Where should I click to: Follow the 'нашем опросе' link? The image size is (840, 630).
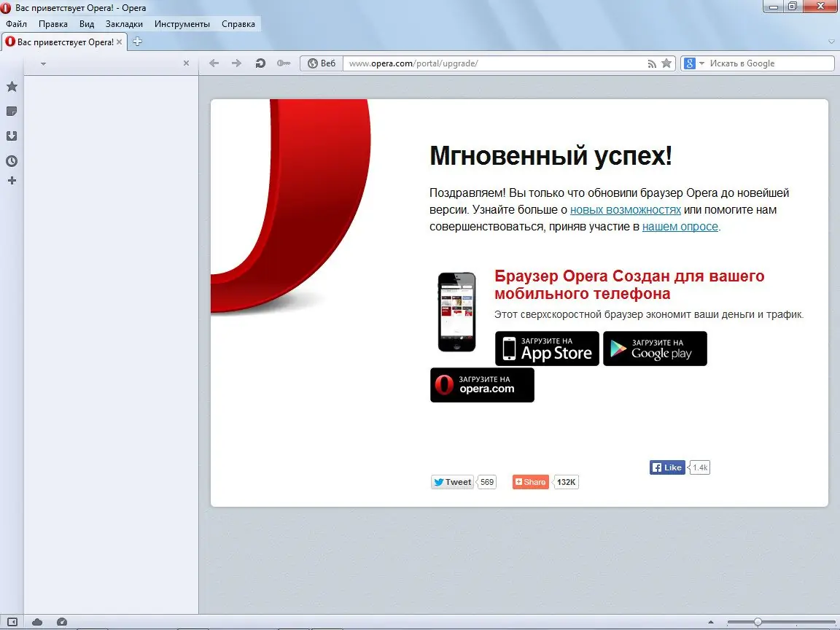pos(680,227)
